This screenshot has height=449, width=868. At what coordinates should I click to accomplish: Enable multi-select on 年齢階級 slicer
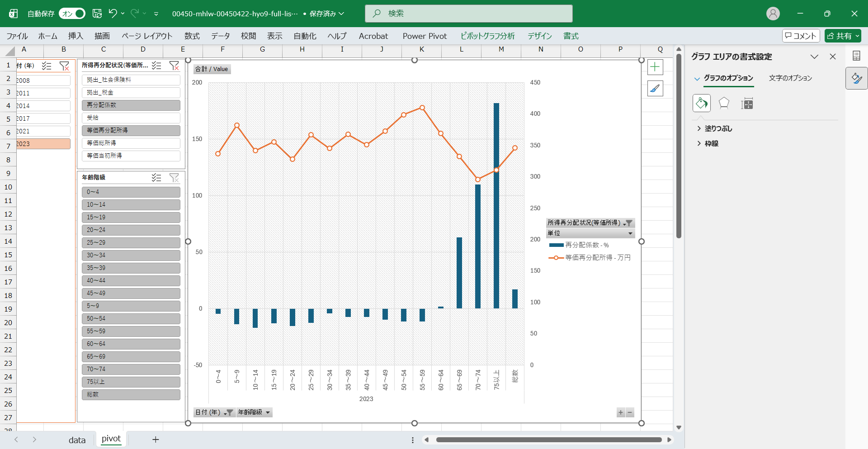(156, 178)
